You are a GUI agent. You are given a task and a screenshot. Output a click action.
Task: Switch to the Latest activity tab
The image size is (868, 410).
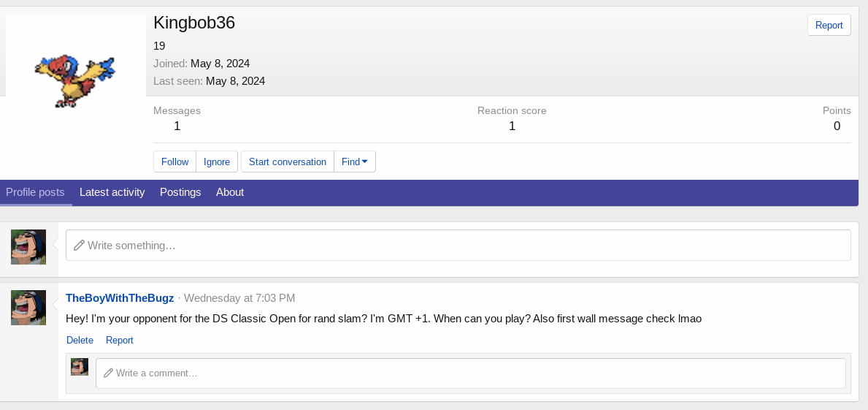tap(112, 192)
